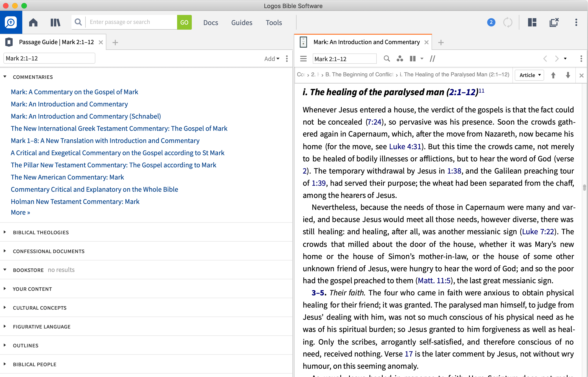Jump to previous article up arrow
This screenshot has height=377, width=588.
click(553, 75)
